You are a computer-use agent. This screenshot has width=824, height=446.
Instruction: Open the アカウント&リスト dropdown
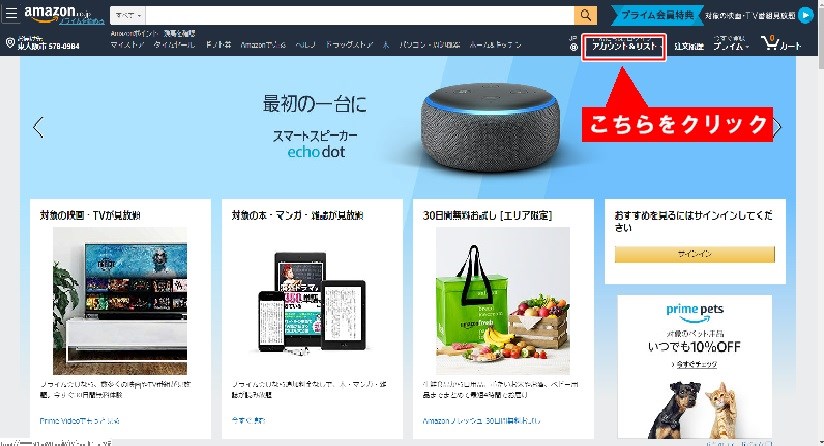coord(624,47)
